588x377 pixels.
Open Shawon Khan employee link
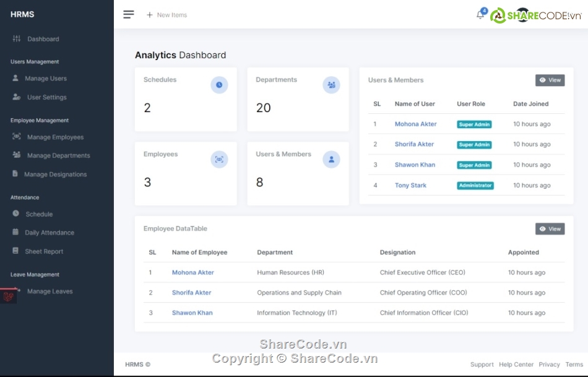tap(192, 313)
